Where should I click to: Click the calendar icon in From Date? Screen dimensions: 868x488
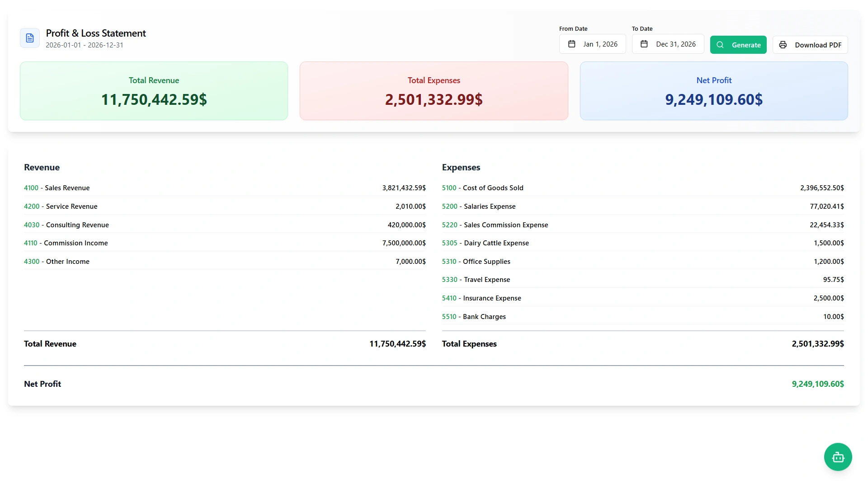click(571, 44)
